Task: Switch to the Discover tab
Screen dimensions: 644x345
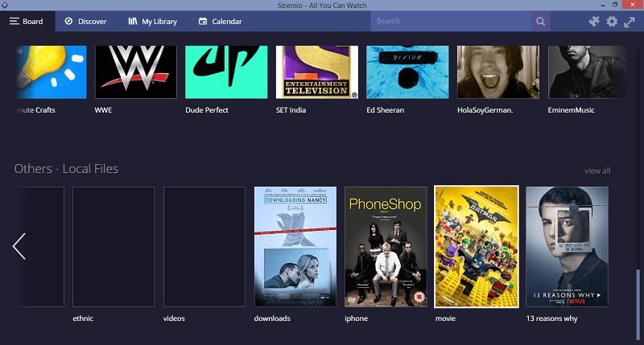Action: click(86, 22)
